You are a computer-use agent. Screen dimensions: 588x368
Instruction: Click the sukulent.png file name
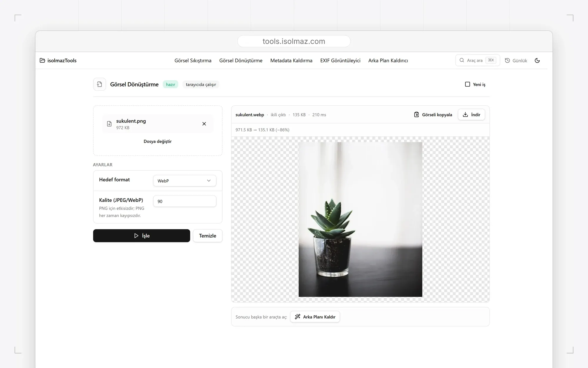(131, 121)
